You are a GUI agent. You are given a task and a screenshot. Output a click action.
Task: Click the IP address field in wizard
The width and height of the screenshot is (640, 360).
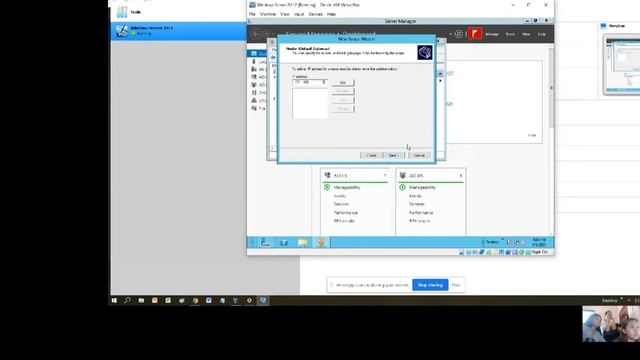coord(310,82)
